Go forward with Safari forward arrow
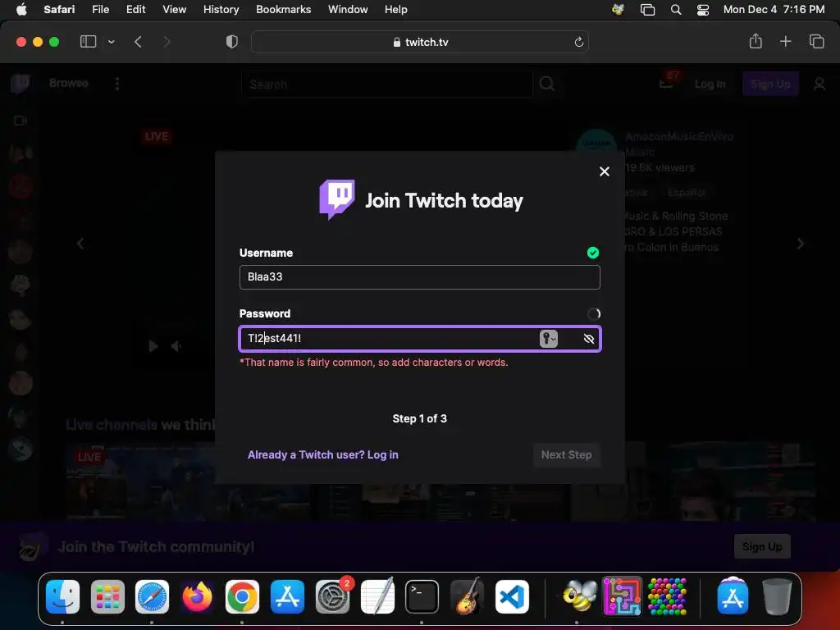840x630 pixels. pos(167,42)
